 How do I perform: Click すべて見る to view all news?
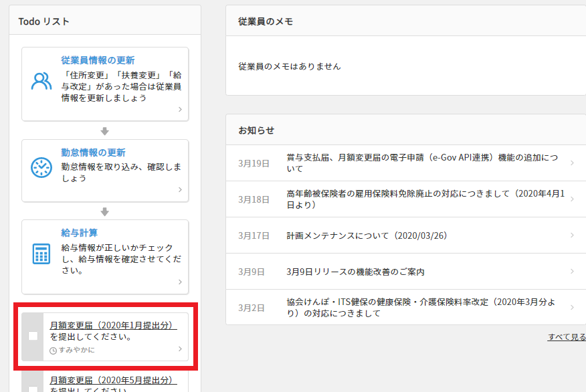[x=566, y=336]
